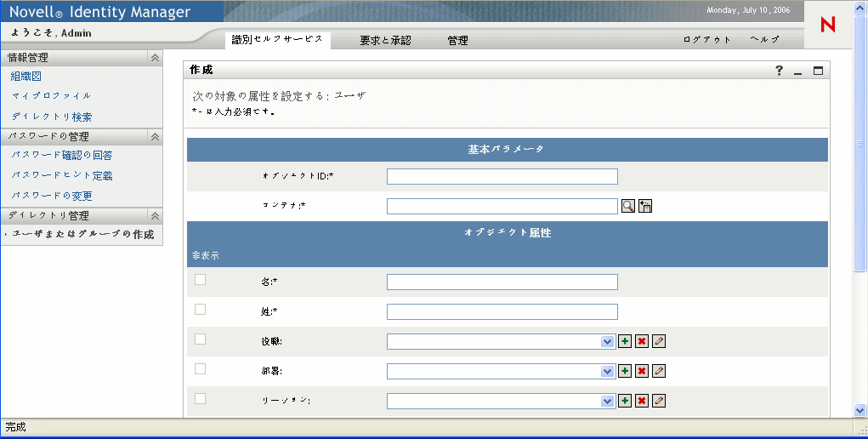
Task: Click the 完成 status bar text
Action: (15, 427)
